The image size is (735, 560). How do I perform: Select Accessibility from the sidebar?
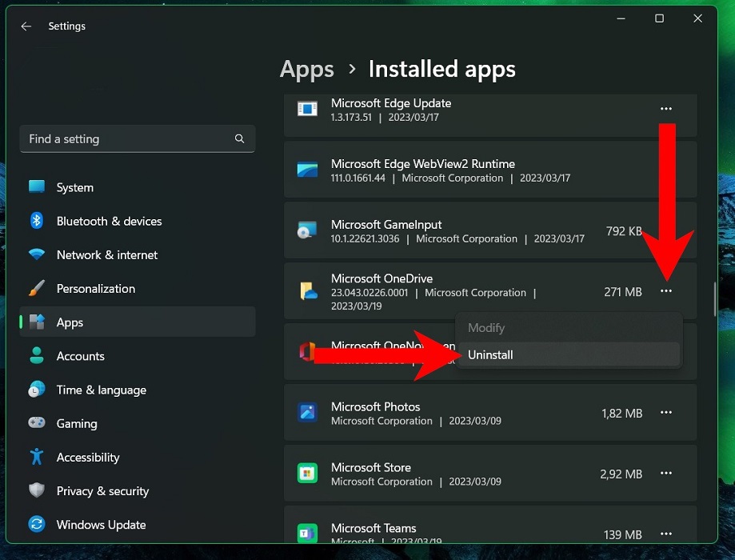coord(88,457)
